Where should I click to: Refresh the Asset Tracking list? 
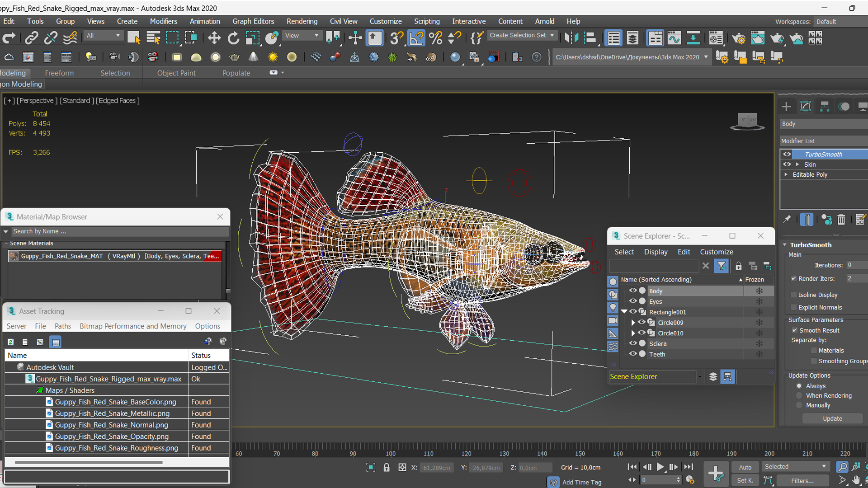click(10, 342)
